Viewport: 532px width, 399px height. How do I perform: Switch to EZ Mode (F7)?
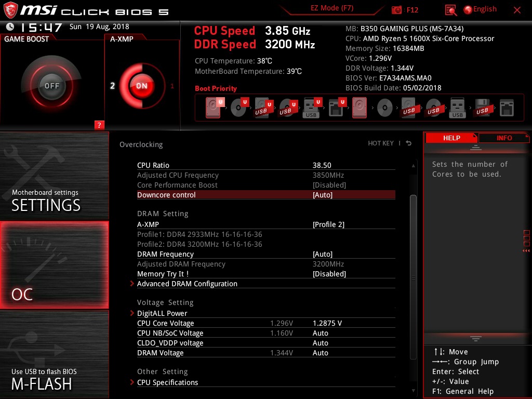[x=332, y=8]
